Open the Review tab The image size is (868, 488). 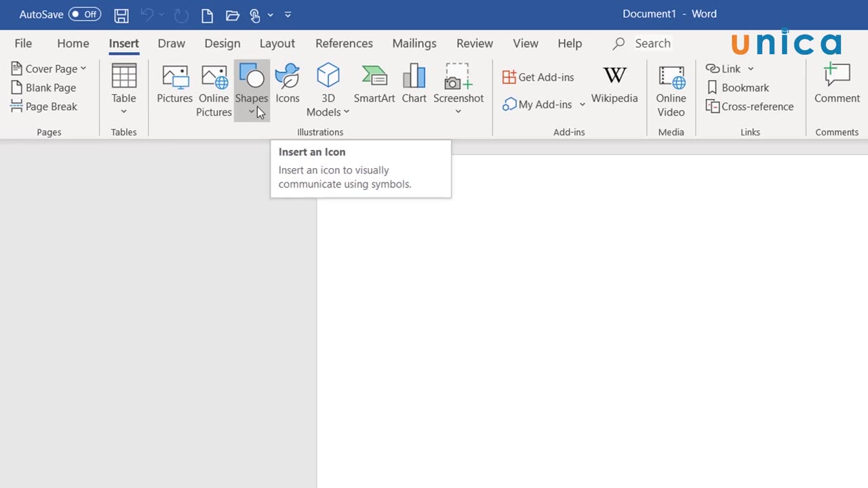(x=475, y=43)
